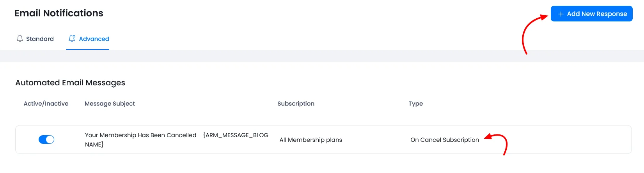Switch to the Standard notifications tab
The image size is (644, 173).
click(39, 39)
